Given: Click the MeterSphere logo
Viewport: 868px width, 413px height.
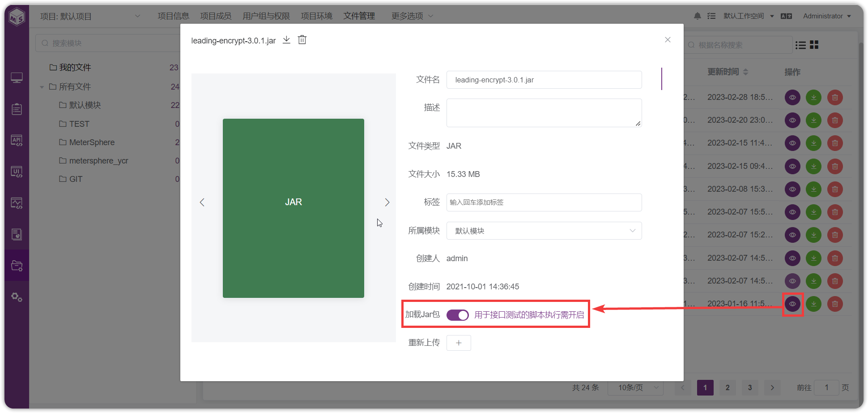Looking at the screenshot, I should click(17, 17).
